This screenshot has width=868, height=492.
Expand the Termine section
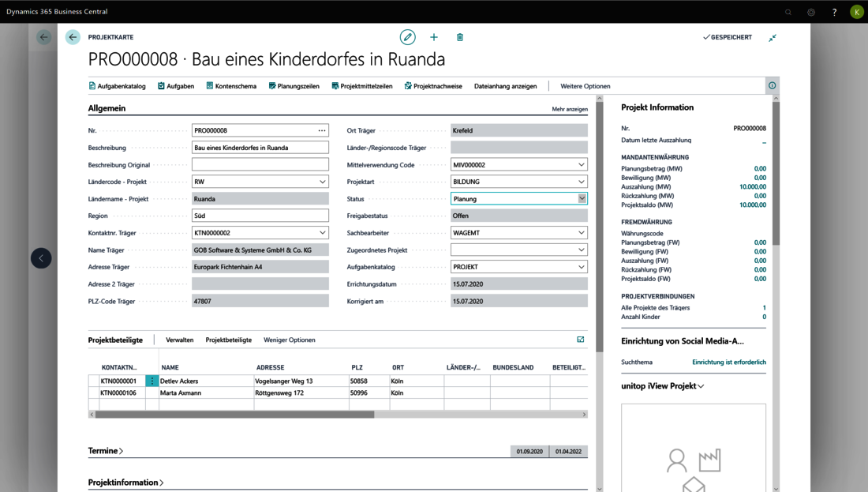[x=106, y=451]
